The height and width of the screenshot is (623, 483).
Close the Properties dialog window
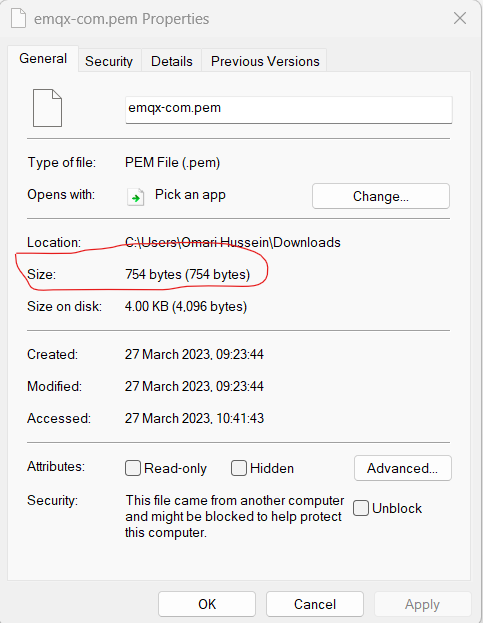pyautogui.click(x=460, y=18)
